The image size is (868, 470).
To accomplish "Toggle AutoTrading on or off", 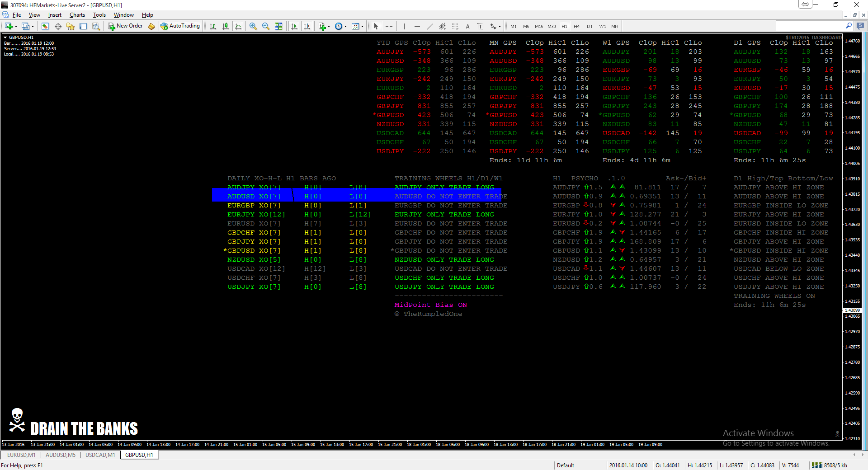I will [x=180, y=26].
